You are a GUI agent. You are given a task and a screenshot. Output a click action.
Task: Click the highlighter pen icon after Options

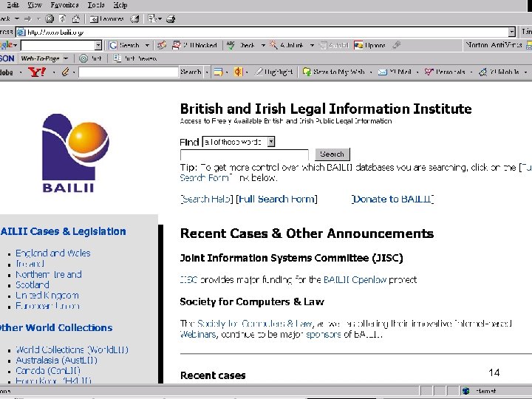pyautogui.click(x=397, y=45)
